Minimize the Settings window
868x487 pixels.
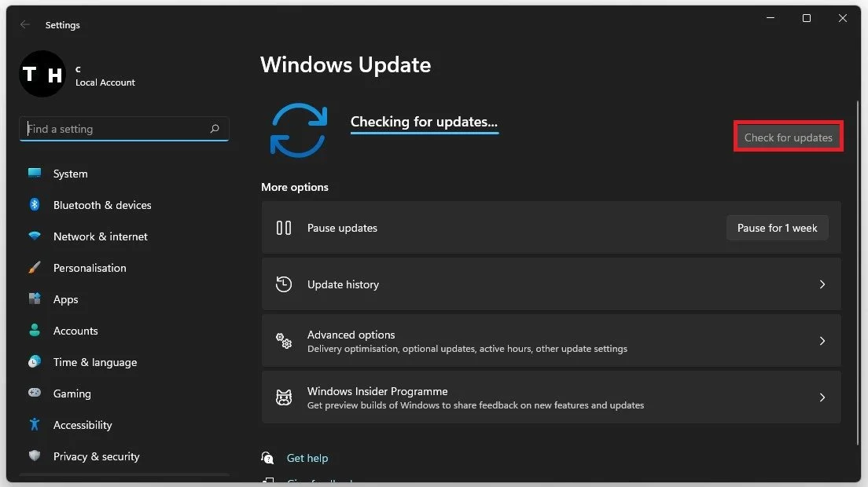pos(770,18)
